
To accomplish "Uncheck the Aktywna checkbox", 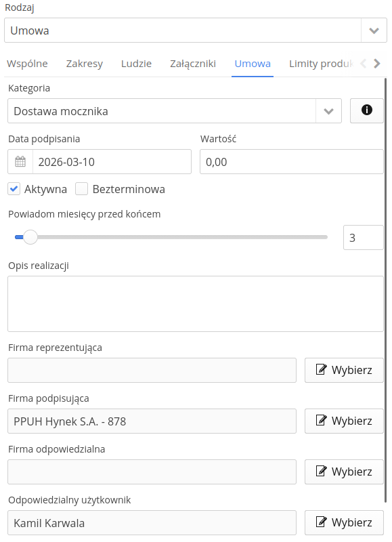I will [x=14, y=189].
